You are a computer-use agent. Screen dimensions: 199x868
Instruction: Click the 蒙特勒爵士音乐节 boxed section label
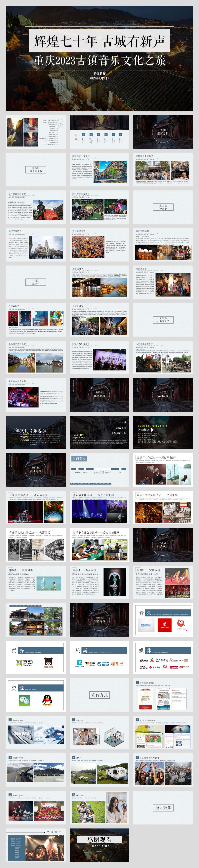pyautogui.click(x=36, y=169)
